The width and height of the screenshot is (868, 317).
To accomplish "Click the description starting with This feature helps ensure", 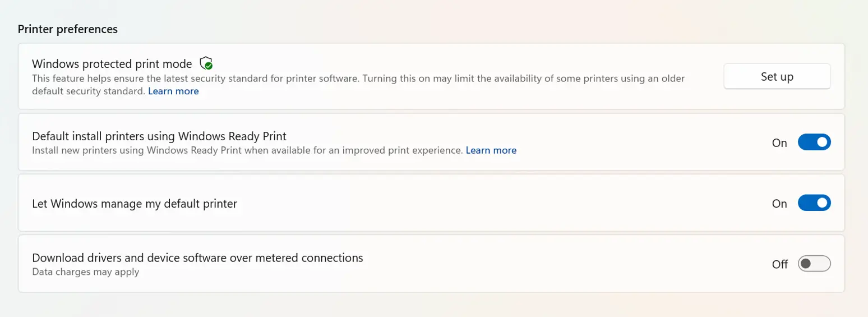I will tap(358, 85).
